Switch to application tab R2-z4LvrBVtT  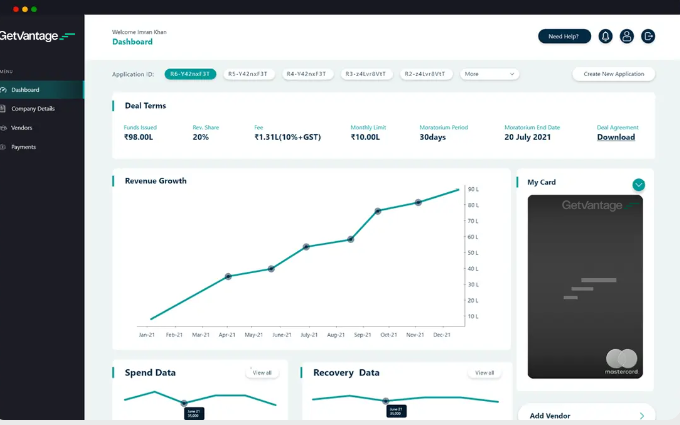click(x=426, y=74)
